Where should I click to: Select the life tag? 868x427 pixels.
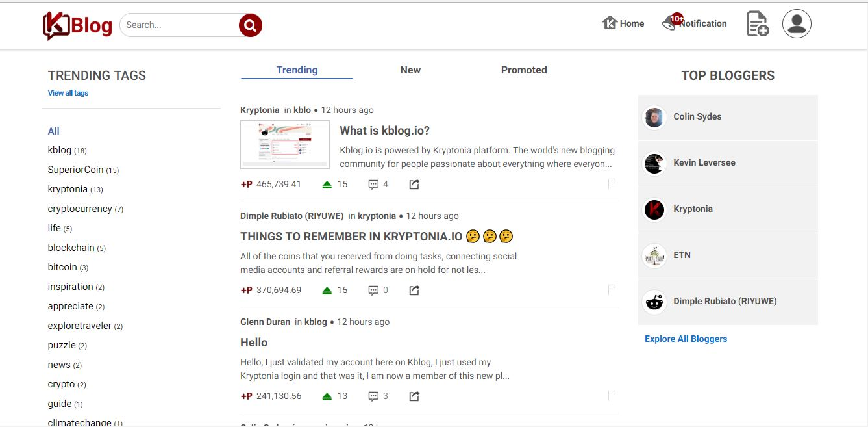coord(60,228)
